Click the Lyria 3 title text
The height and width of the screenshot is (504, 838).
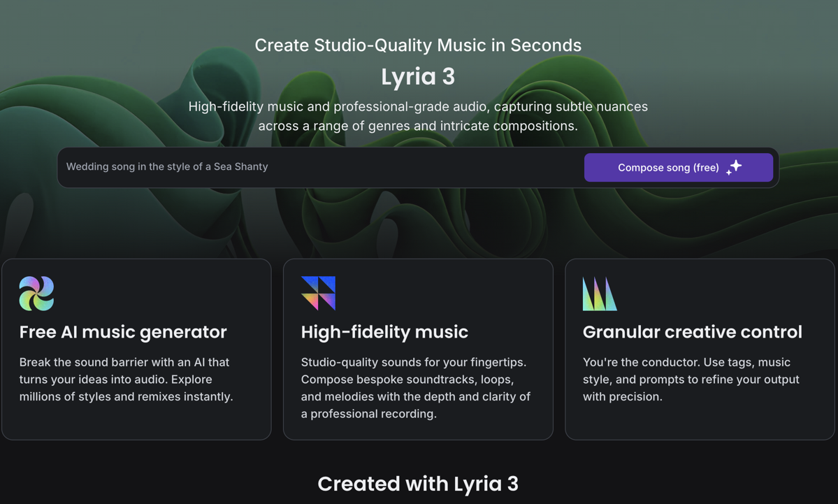[418, 77]
